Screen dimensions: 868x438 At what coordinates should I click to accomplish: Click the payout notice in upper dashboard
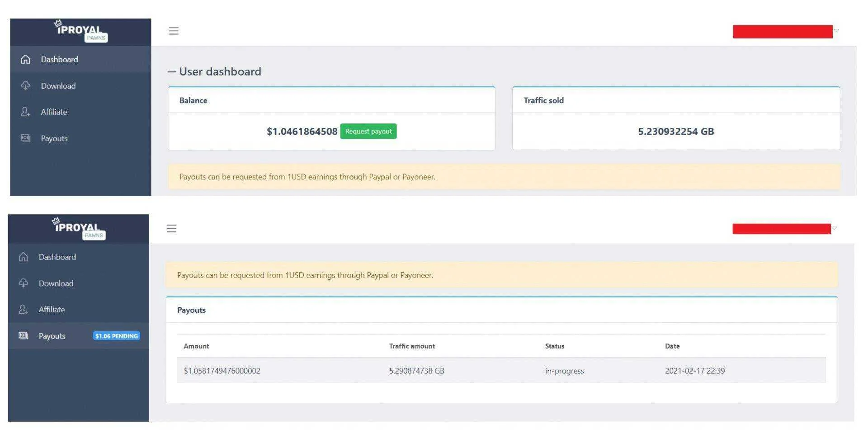(504, 177)
